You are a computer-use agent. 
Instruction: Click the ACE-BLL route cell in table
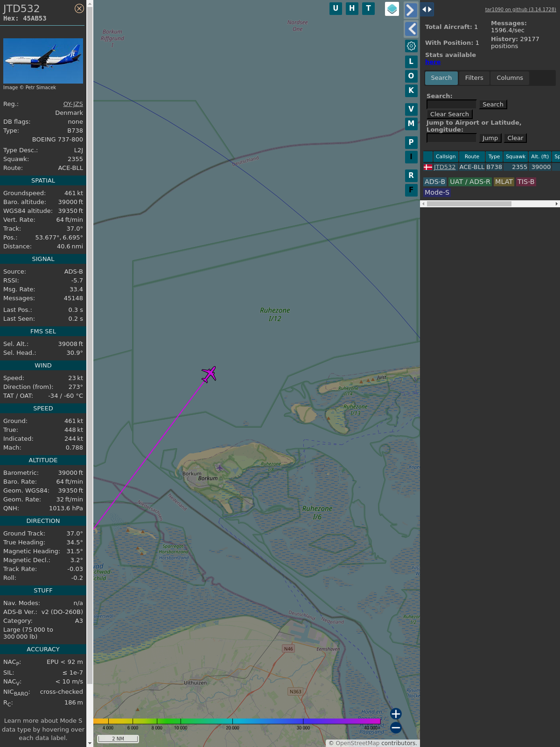click(472, 167)
